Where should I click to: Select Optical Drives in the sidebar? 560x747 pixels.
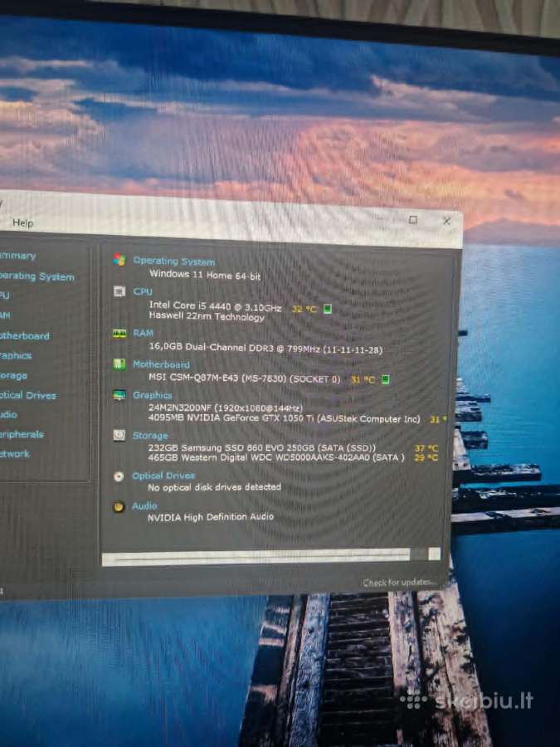[27, 395]
